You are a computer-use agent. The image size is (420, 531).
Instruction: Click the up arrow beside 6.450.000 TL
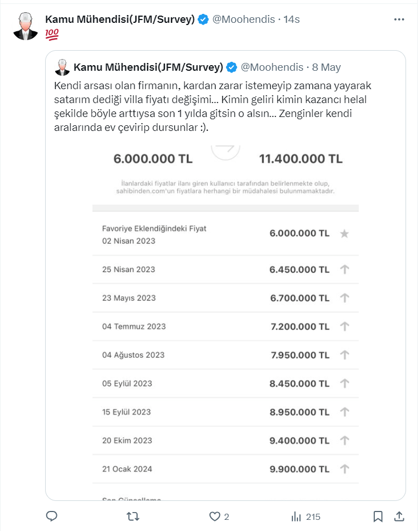pyautogui.click(x=344, y=270)
